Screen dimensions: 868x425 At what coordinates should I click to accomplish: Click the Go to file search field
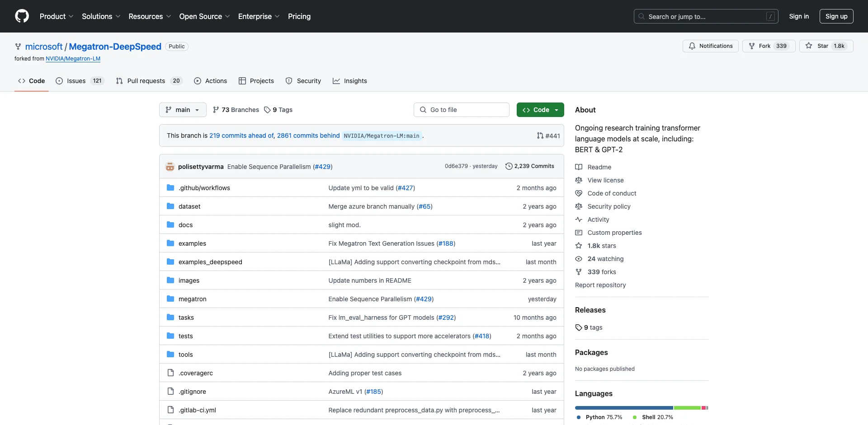(x=462, y=110)
